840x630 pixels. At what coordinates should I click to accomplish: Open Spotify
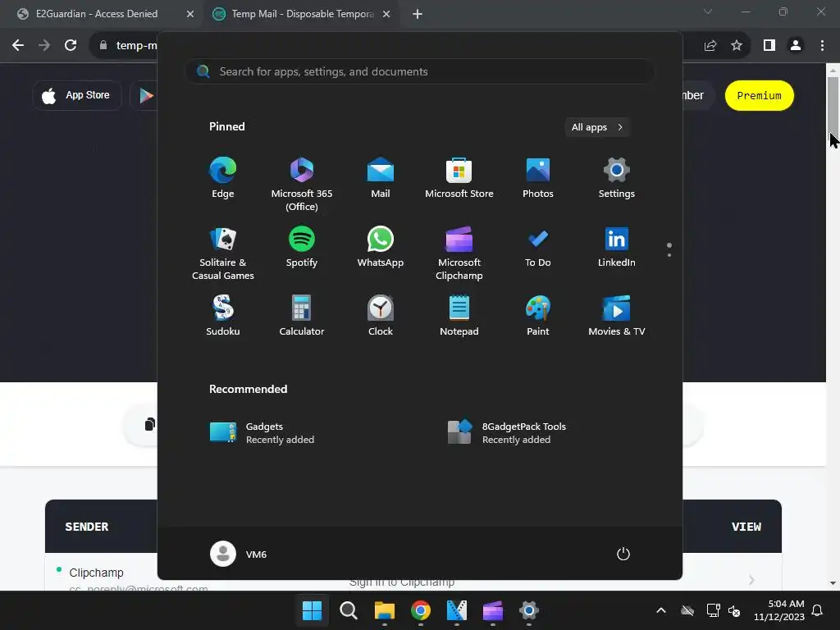(x=302, y=248)
